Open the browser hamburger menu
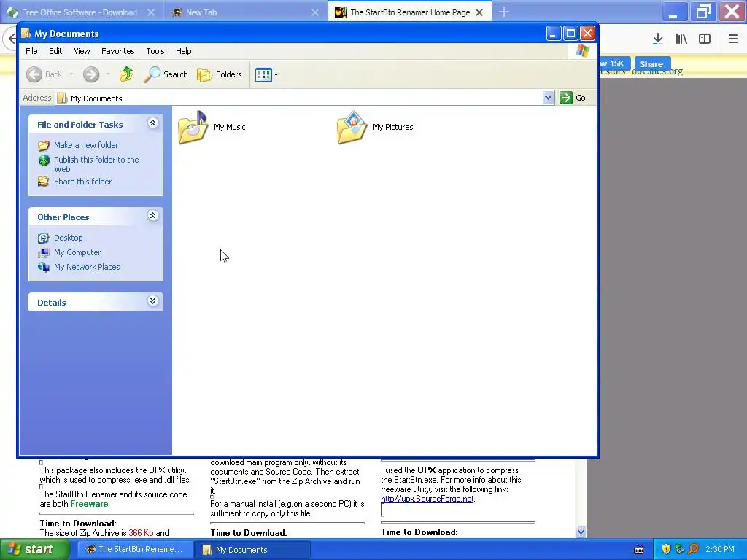This screenshot has height=560, width=747. [x=733, y=39]
